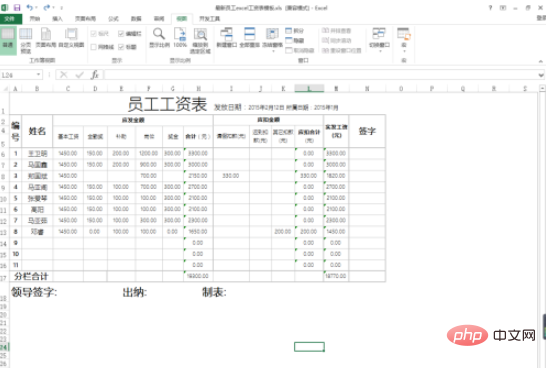The image size is (546, 368).
Task: Open a New Window (新建窗口)
Action: 226,38
